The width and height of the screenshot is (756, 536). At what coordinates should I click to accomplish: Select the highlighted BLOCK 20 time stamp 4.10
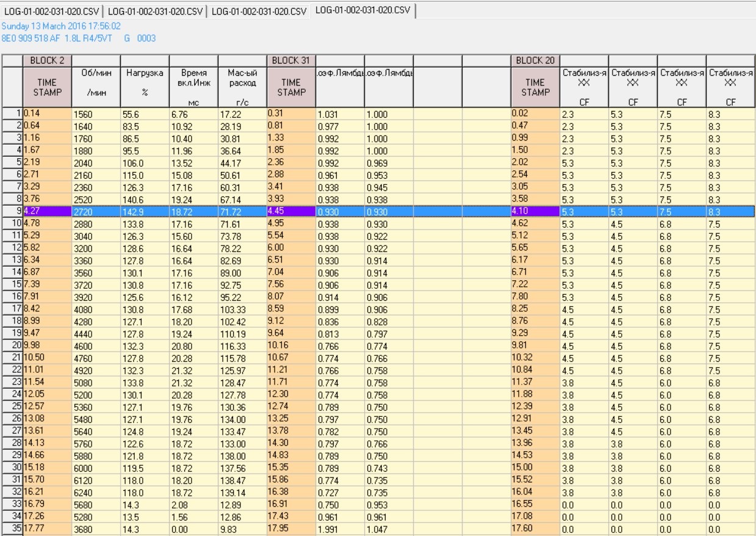tap(535, 212)
